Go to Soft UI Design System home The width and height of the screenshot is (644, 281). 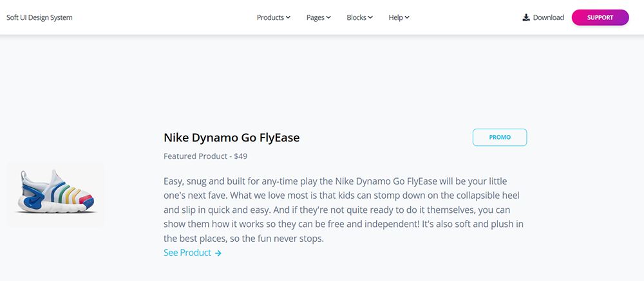39,17
